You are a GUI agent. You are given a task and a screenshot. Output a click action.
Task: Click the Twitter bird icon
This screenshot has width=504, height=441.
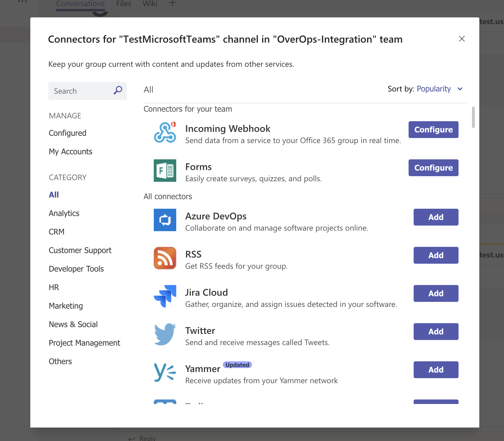pyautogui.click(x=165, y=334)
